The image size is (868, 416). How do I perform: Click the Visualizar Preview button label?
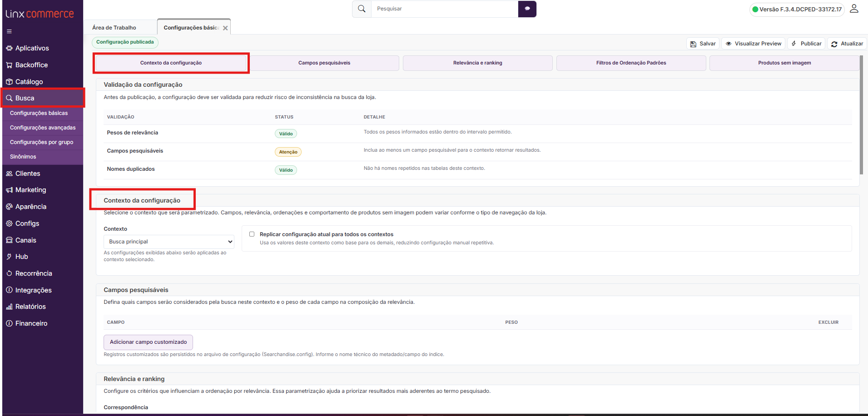[x=758, y=44]
